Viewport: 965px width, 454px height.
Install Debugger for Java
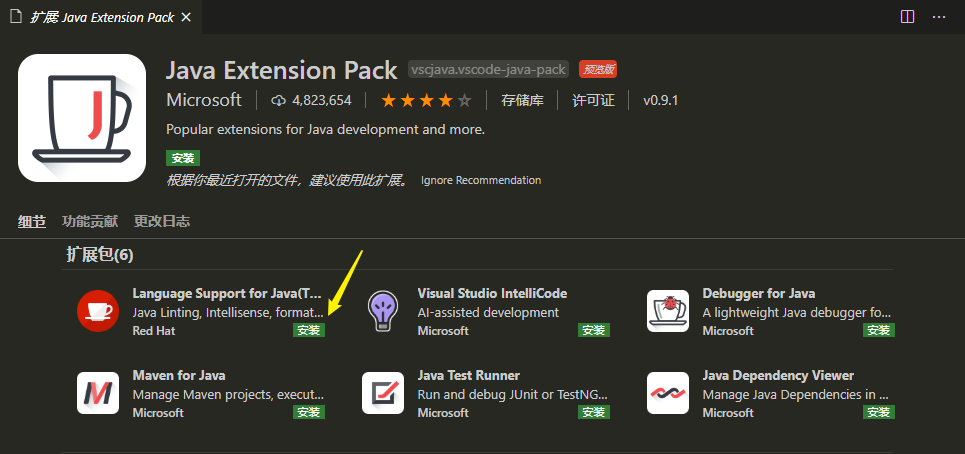point(879,330)
